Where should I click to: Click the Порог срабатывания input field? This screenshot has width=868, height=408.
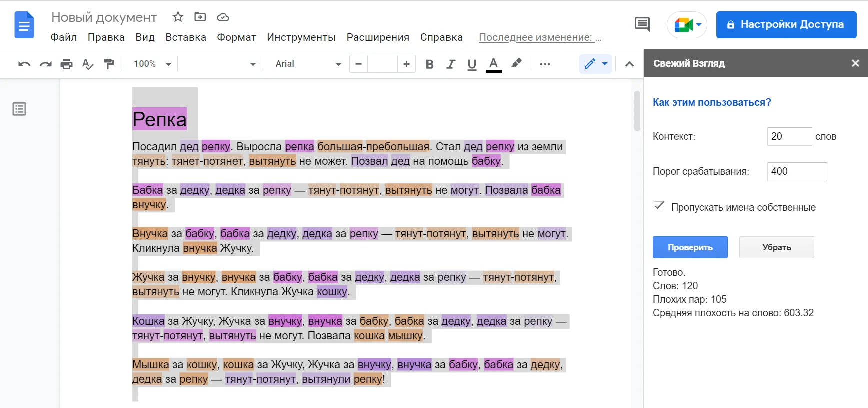click(797, 171)
